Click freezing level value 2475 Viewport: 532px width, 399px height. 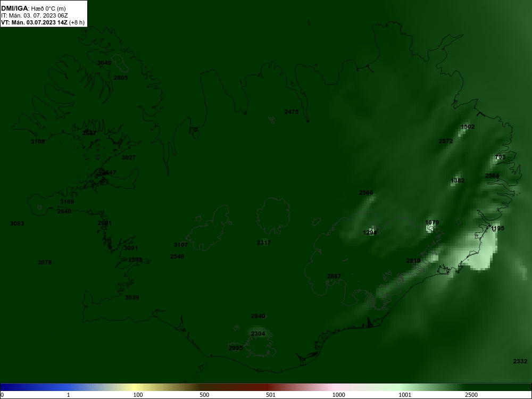click(292, 112)
